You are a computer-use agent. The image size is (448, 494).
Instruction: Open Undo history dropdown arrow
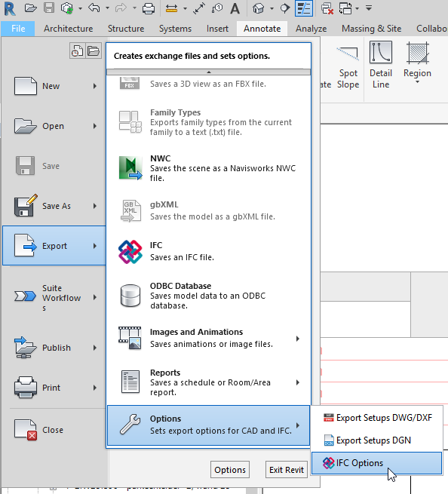coord(107,8)
